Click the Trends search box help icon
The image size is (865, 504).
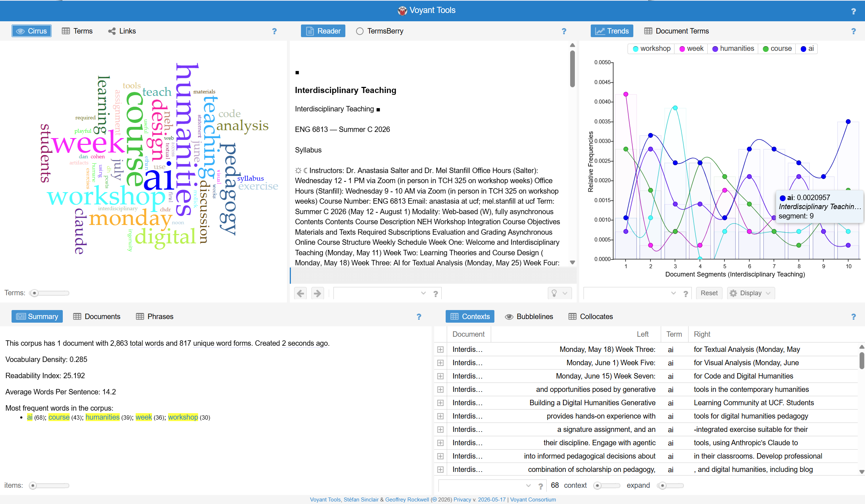click(686, 294)
